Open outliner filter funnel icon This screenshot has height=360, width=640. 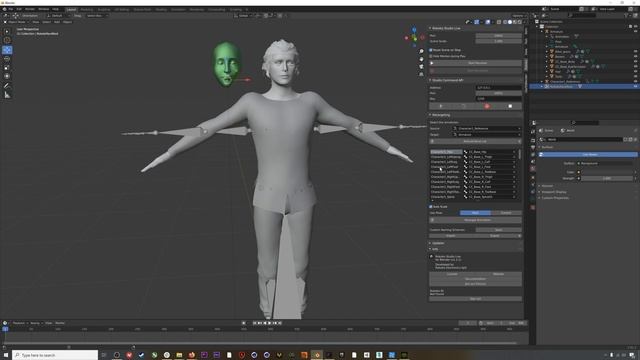(x=626, y=16)
